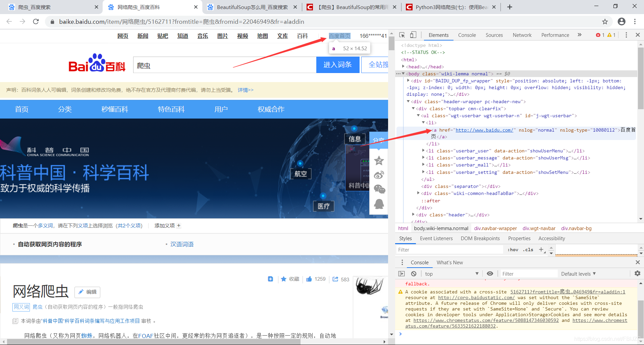Screen dimensions: 644x345
Task: Click the yellow warning count icon
Action: pyautogui.click(x=609, y=35)
